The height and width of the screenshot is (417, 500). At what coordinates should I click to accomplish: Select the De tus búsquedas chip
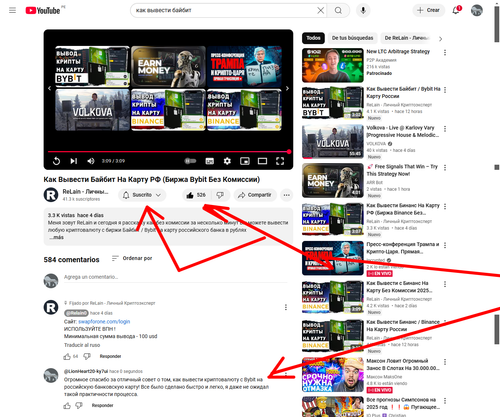[x=352, y=38]
